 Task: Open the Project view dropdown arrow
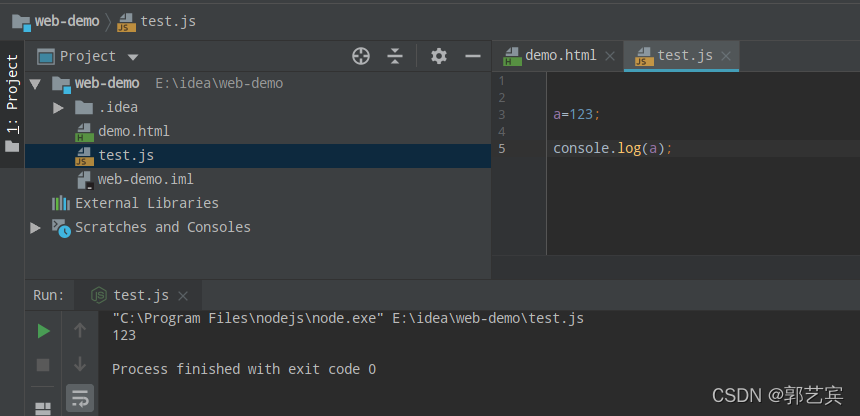[133, 57]
